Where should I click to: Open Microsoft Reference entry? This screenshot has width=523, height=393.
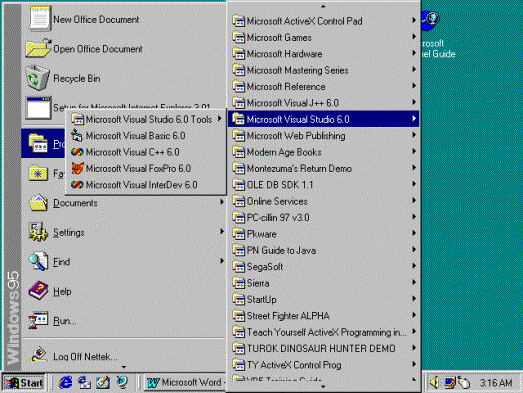click(323, 86)
